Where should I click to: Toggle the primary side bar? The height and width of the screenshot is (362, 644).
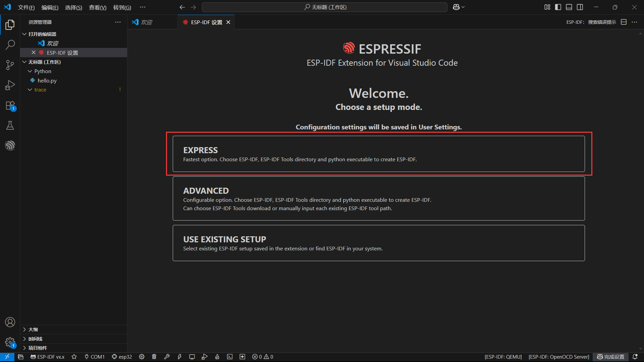[x=558, y=7]
